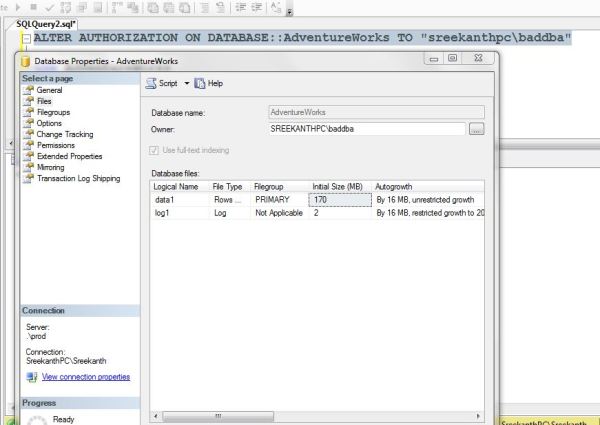Click the Help icon in dialog toolbar
This screenshot has width=600, height=425.
point(200,83)
